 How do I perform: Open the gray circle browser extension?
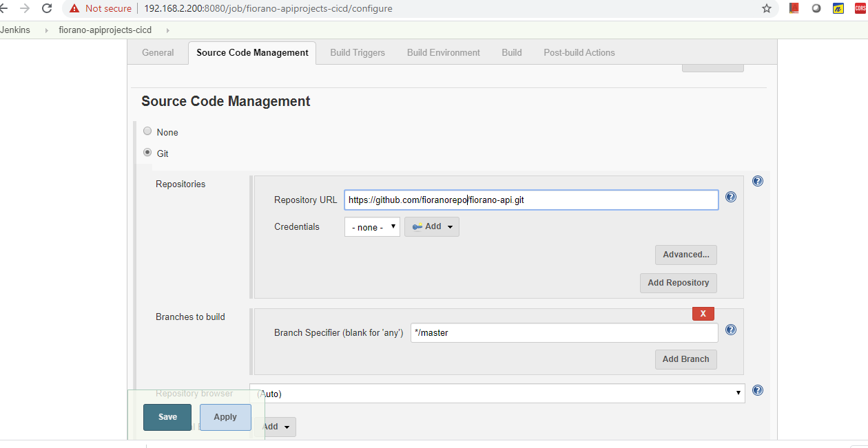click(816, 8)
